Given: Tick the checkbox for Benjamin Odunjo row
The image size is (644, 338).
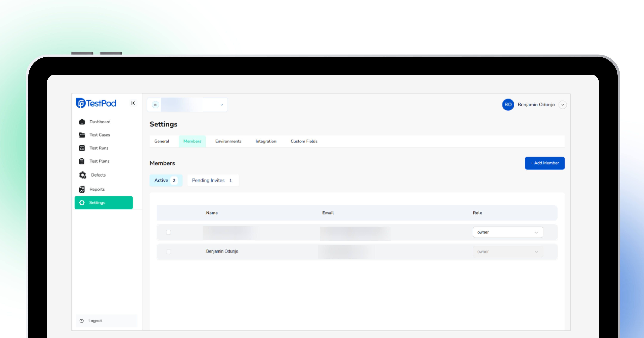Looking at the screenshot, I should pos(168,252).
